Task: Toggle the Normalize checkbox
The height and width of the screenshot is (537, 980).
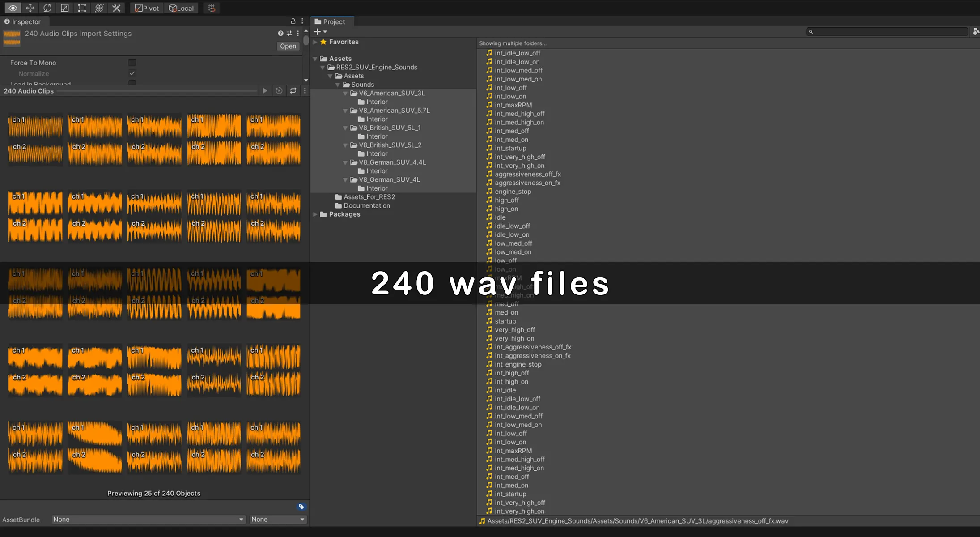Action: click(x=132, y=73)
